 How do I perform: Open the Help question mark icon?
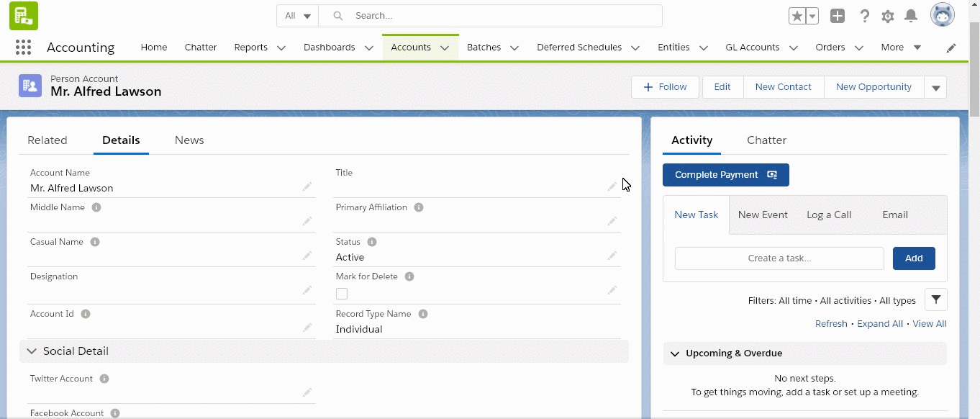click(865, 16)
